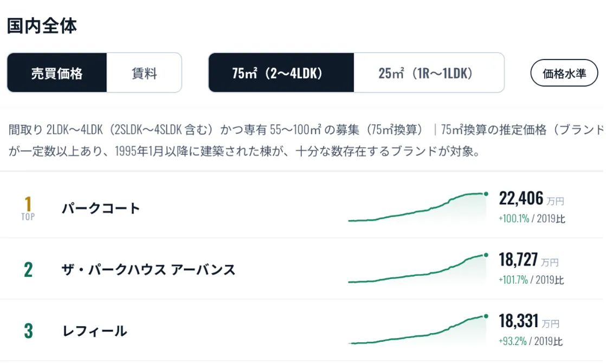Click the 国内全体 section heading

point(42,26)
